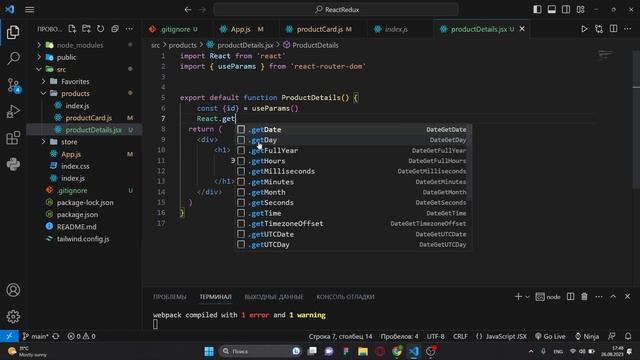
Task: Go back with navigation arrow
Action: point(188,9)
